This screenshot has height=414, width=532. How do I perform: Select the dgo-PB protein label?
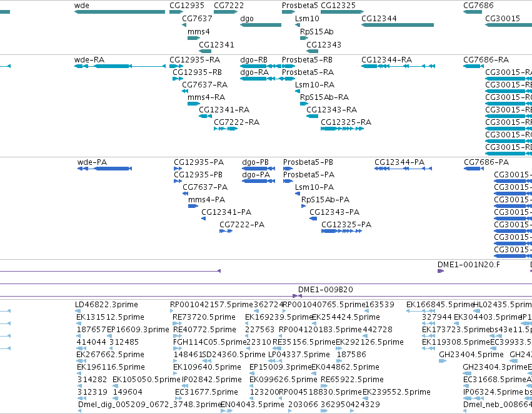[x=256, y=162]
